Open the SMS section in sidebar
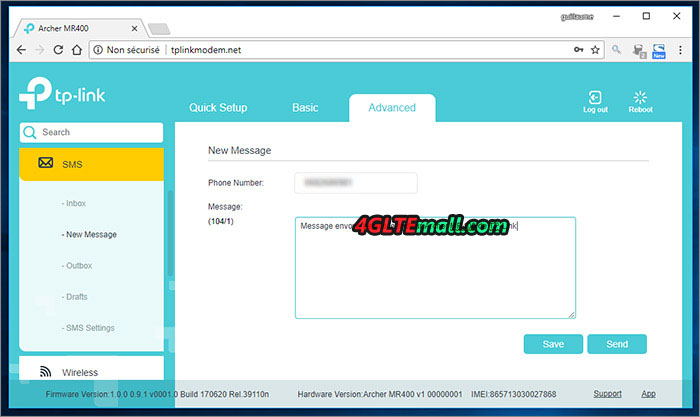Image resolution: width=700 pixels, height=417 pixels. pyautogui.click(x=91, y=164)
